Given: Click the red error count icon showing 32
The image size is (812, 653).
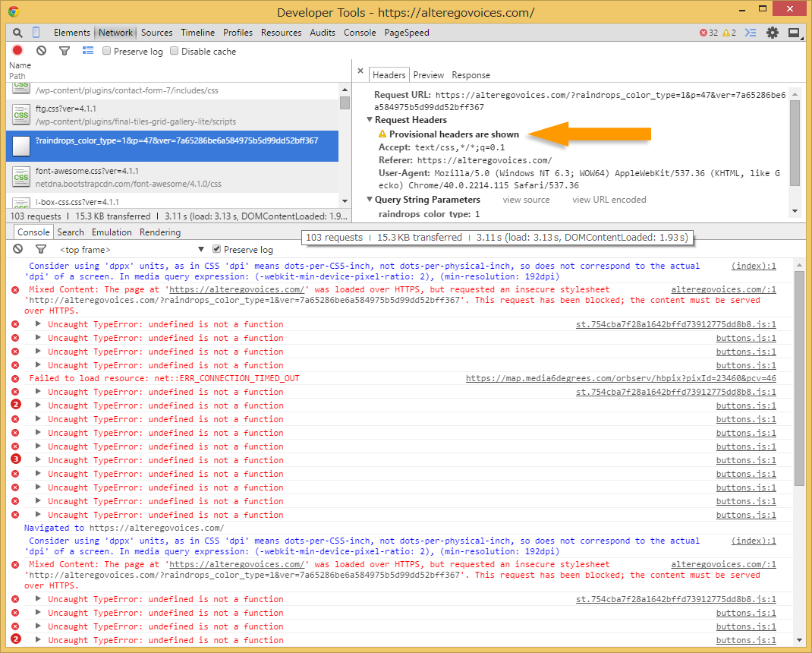Looking at the screenshot, I should (703, 33).
